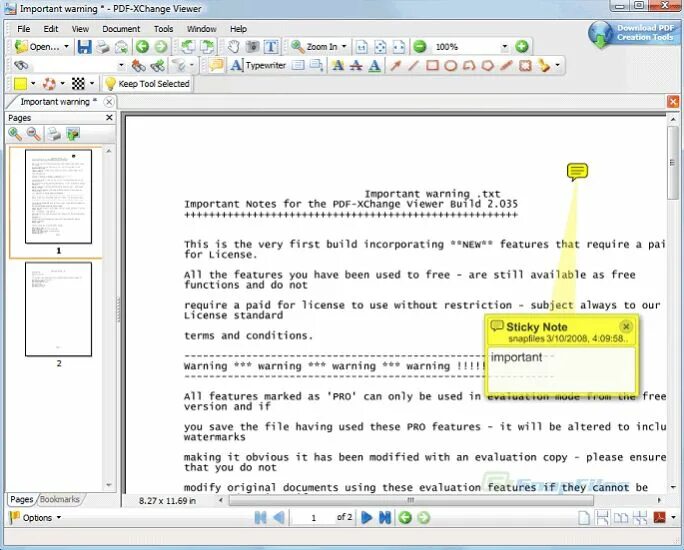This screenshot has width=684, height=550.
Task: Select Single Page layout in status bar
Action: (584, 518)
